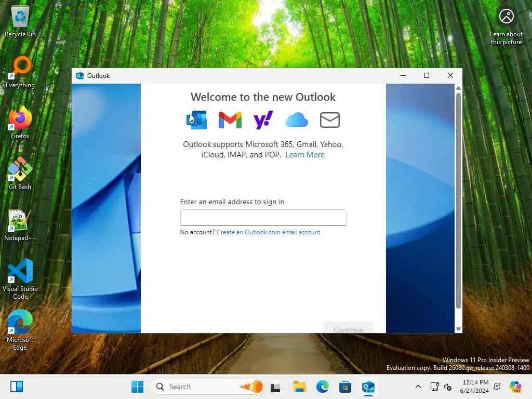This screenshot has height=399, width=532.
Task: Open Microsoft Edge from the taskbar
Action: point(322,387)
